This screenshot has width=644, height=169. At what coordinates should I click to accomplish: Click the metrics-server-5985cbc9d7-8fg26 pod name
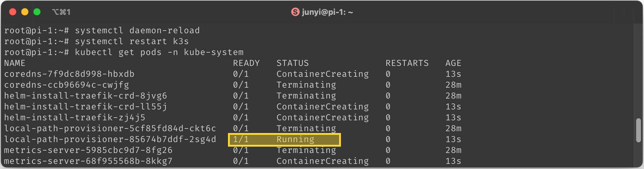pos(88,150)
